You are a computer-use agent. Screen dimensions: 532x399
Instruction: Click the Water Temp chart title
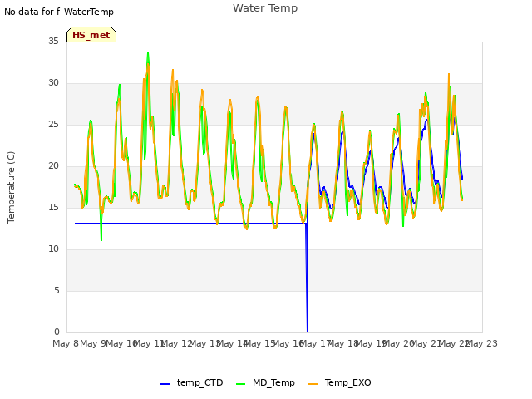[265, 8]
